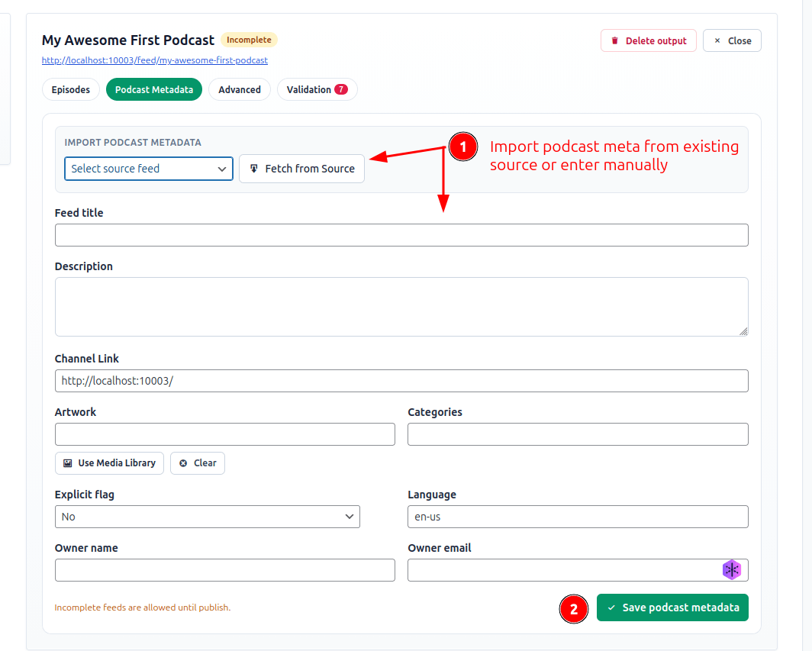
Task: Click the Language field showing en-us
Action: pos(578,517)
